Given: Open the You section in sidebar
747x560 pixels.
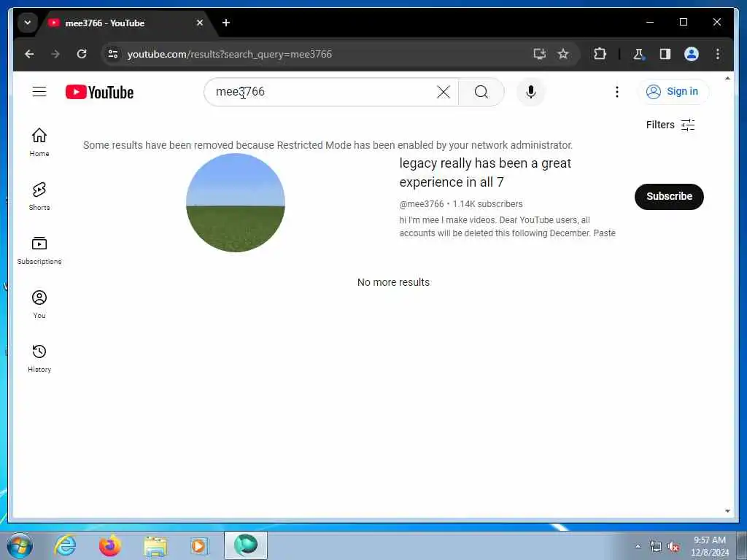Looking at the screenshot, I should point(39,304).
